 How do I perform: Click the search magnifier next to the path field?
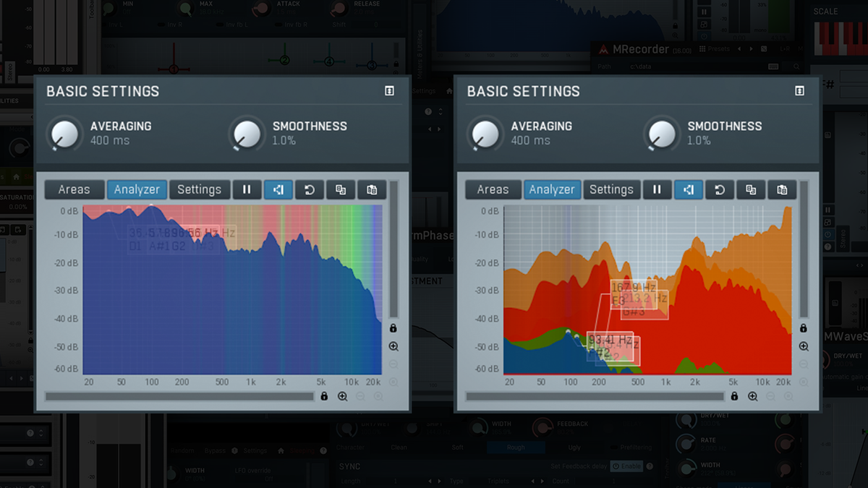coord(796,66)
